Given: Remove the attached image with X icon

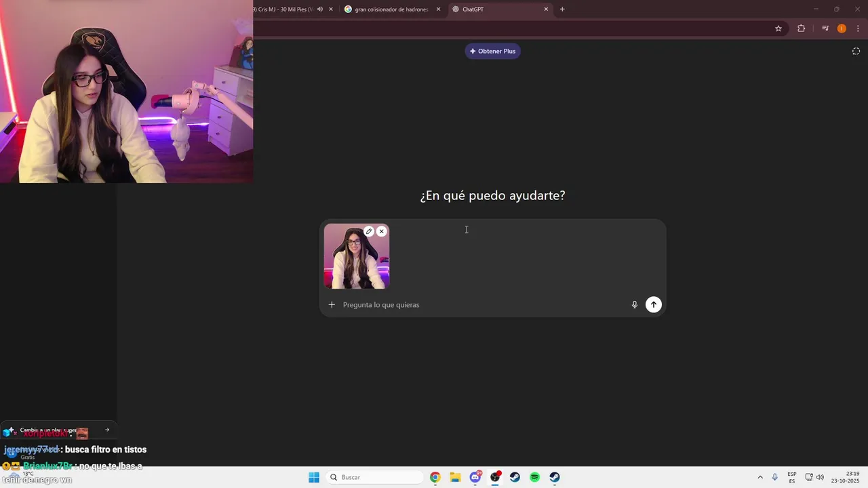Looking at the screenshot, I should pos(382,231).
